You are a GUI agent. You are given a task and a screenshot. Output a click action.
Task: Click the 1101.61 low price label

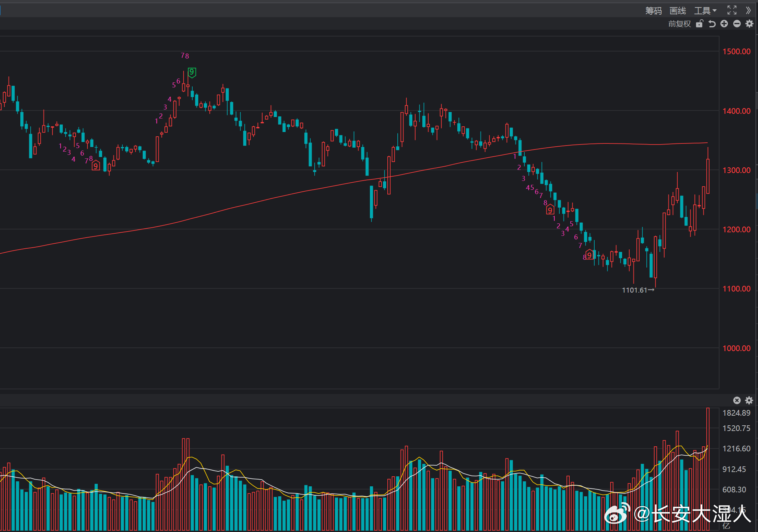tap(638, 290)
